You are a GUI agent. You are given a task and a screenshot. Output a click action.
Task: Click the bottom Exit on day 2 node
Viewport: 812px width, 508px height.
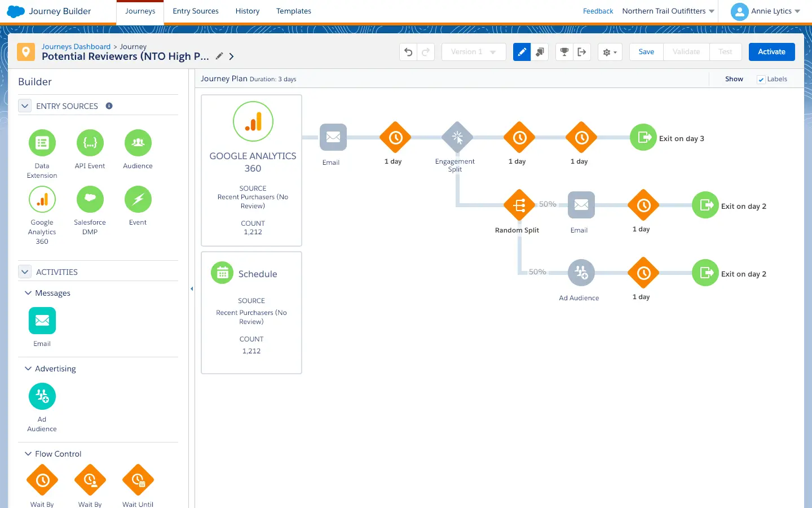[705, 273]
